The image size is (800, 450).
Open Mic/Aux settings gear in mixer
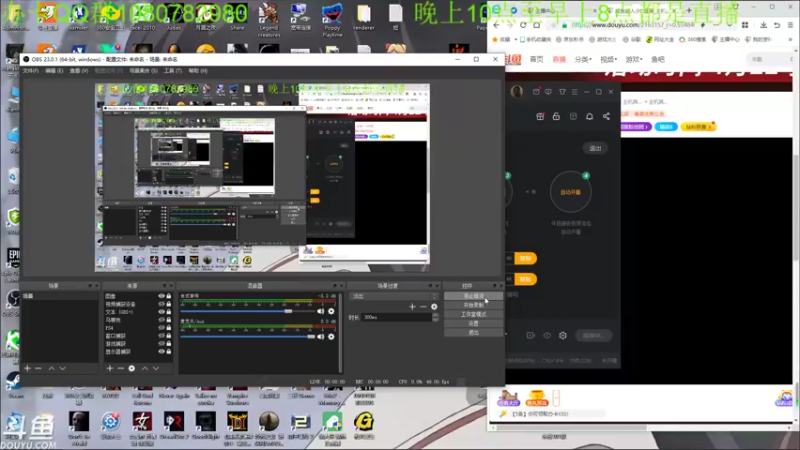tap(331, 337)
